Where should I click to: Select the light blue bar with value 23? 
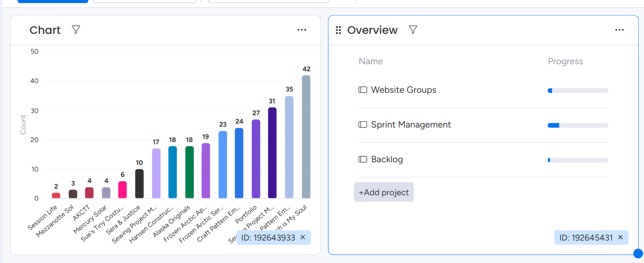[x=223, y=164]
